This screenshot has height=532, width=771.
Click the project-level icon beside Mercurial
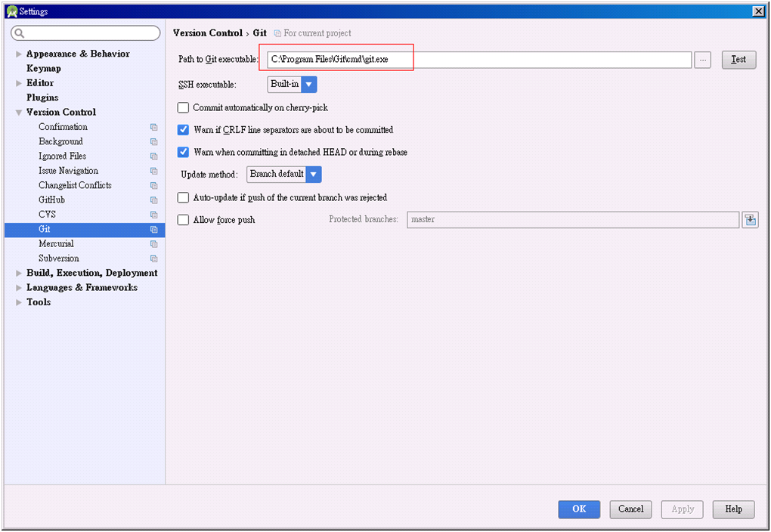click(x=154, y=244)
